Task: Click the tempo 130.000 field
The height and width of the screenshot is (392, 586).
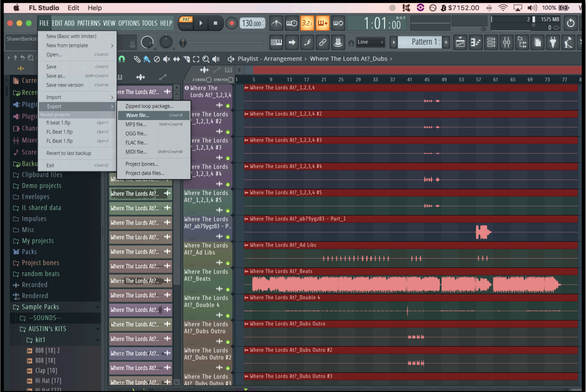Action: (252, 23)
